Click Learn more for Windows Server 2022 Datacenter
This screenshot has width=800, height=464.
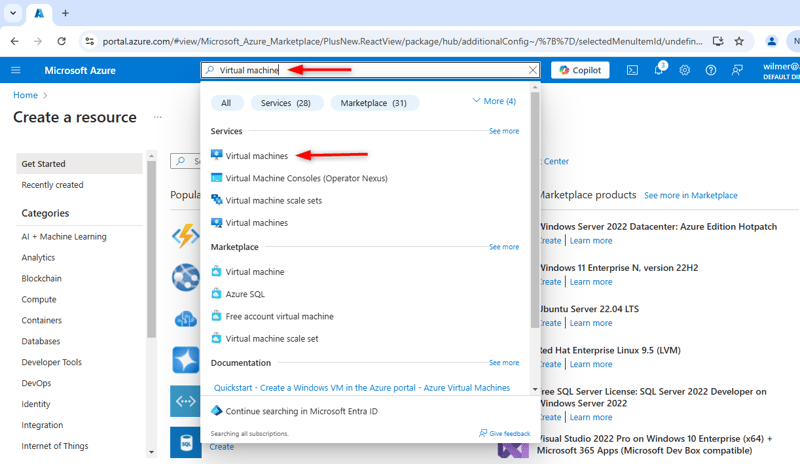[x=591, y=241]
